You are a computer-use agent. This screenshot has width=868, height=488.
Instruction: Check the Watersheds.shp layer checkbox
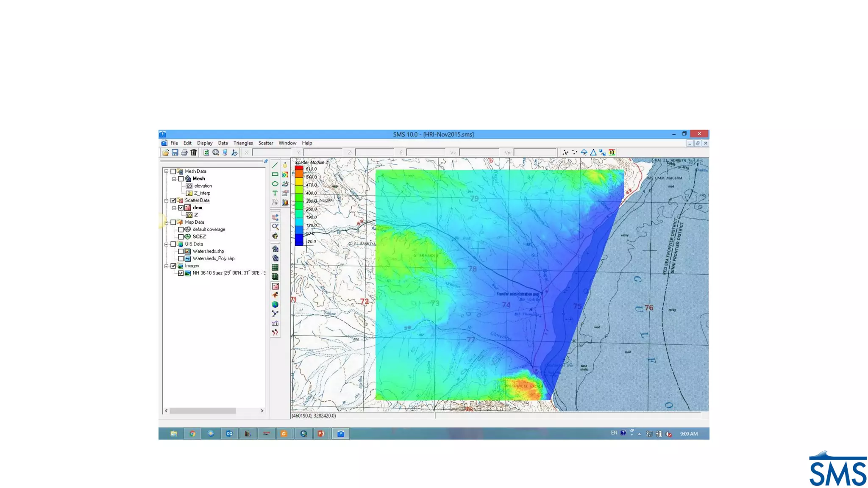pyautogui.click(x=181, y=251)
